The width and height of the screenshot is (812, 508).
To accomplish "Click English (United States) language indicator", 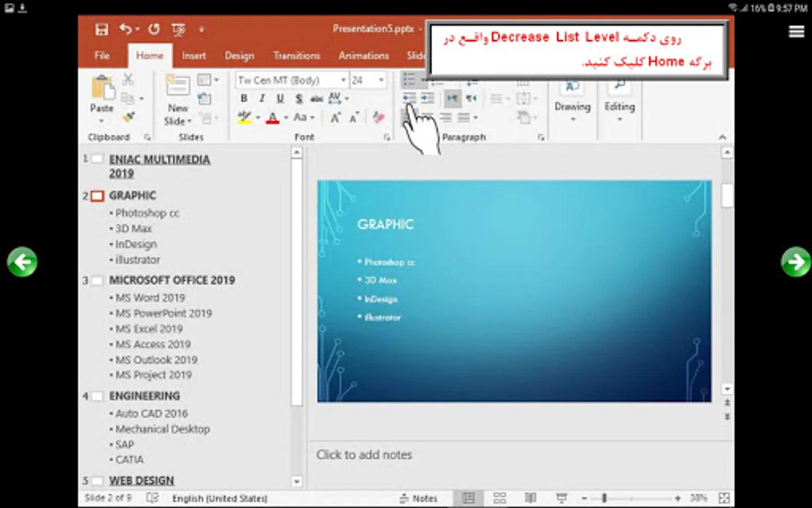I will 220,498.
